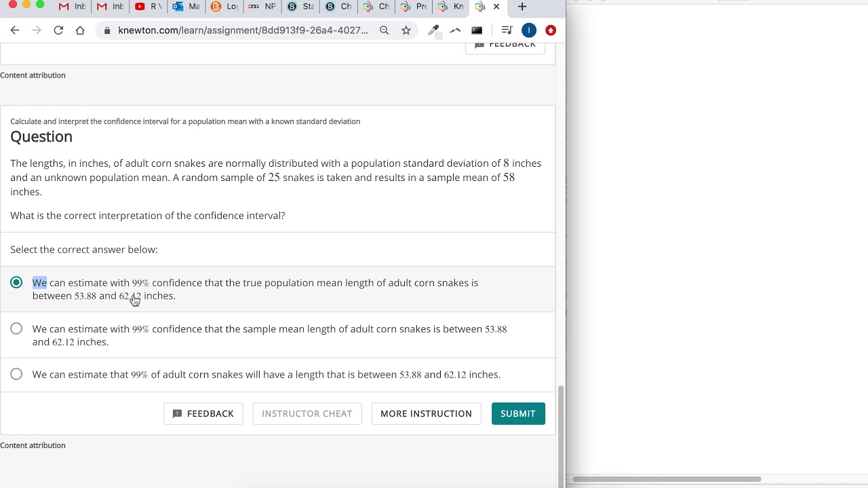
Task: Close the active Knewton tab
Action: pos(496,7)
